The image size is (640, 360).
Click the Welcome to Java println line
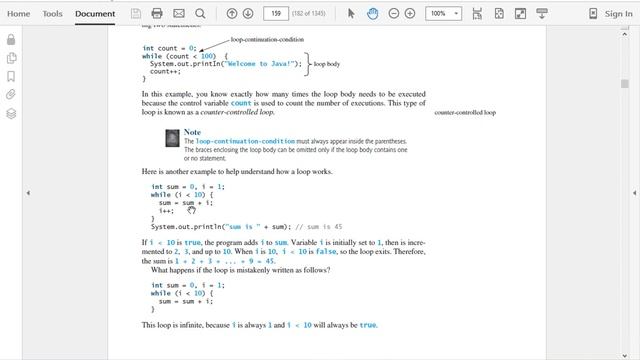click(226, 64)
